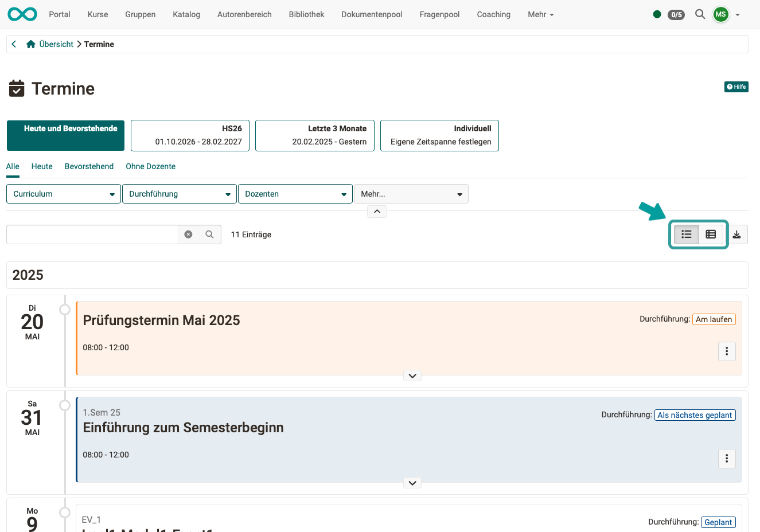
Task: Open the Dozenten filter dropdown
Action: point(295,194)
